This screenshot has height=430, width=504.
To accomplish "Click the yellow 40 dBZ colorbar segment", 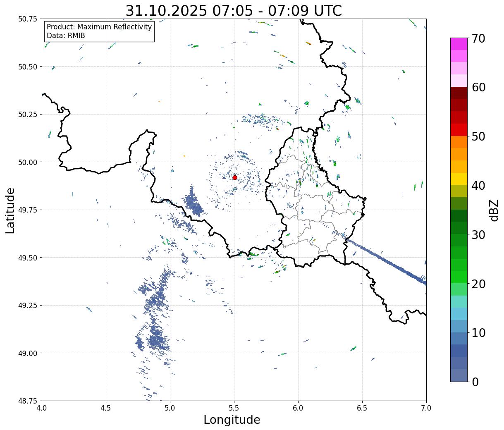I will 459,179.
